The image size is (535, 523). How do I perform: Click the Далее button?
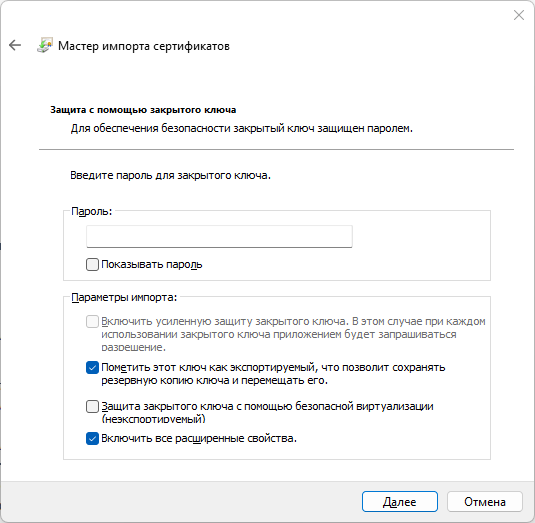(400, 502)
